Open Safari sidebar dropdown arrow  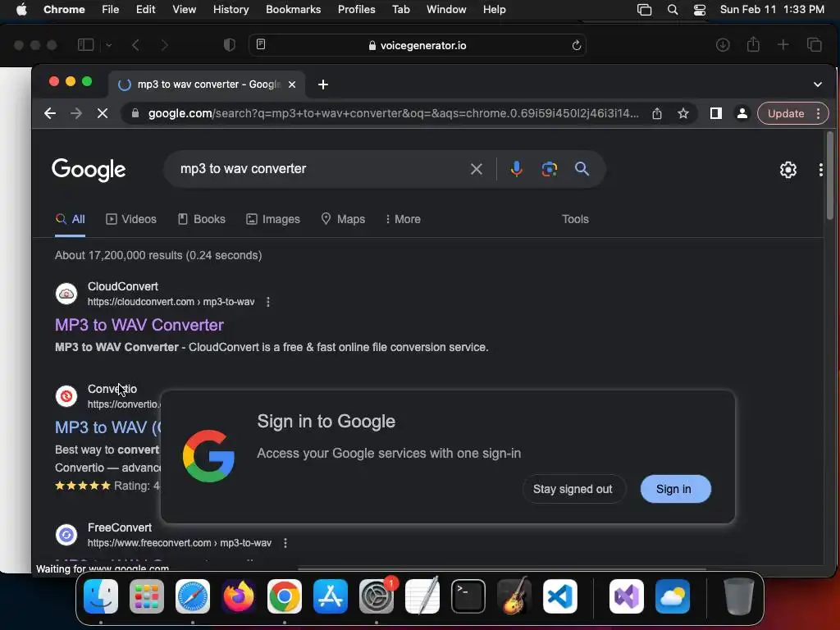(x=109, y=46)
